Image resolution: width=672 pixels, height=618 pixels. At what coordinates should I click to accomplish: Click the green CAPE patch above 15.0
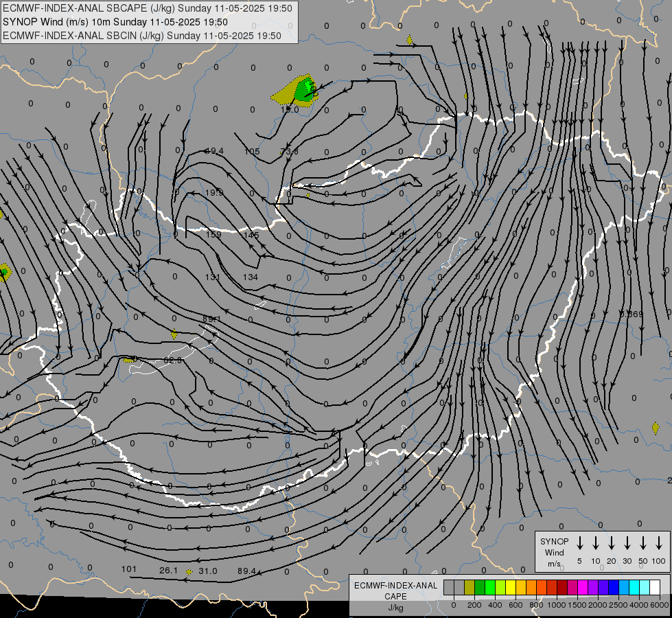(305, 90)
